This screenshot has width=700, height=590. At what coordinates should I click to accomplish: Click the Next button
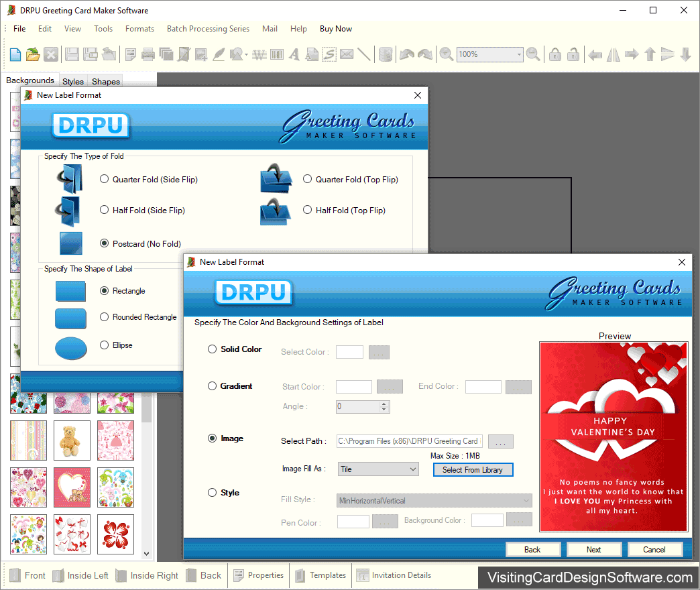(x=594, y=549)
